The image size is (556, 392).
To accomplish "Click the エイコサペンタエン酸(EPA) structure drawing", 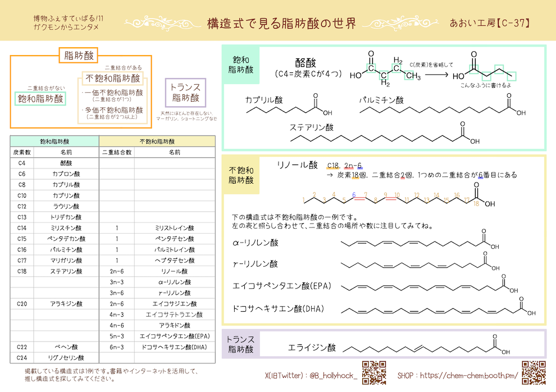I will [430, 284].
